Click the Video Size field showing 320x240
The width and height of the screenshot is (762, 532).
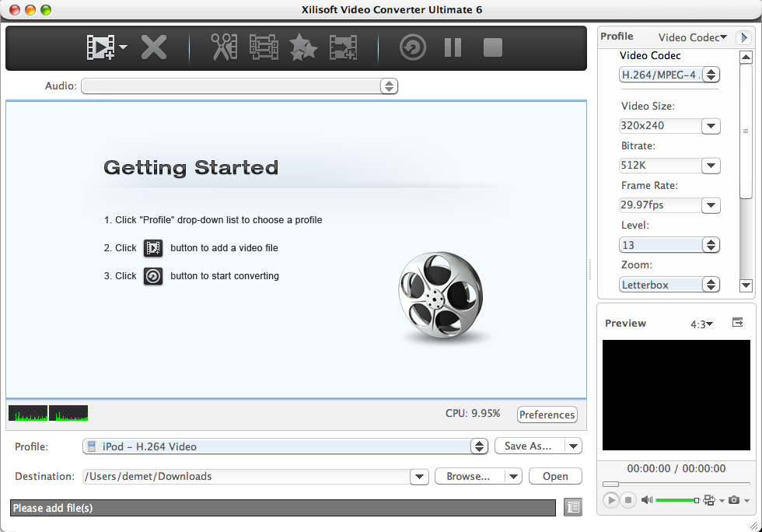[660, 126]
